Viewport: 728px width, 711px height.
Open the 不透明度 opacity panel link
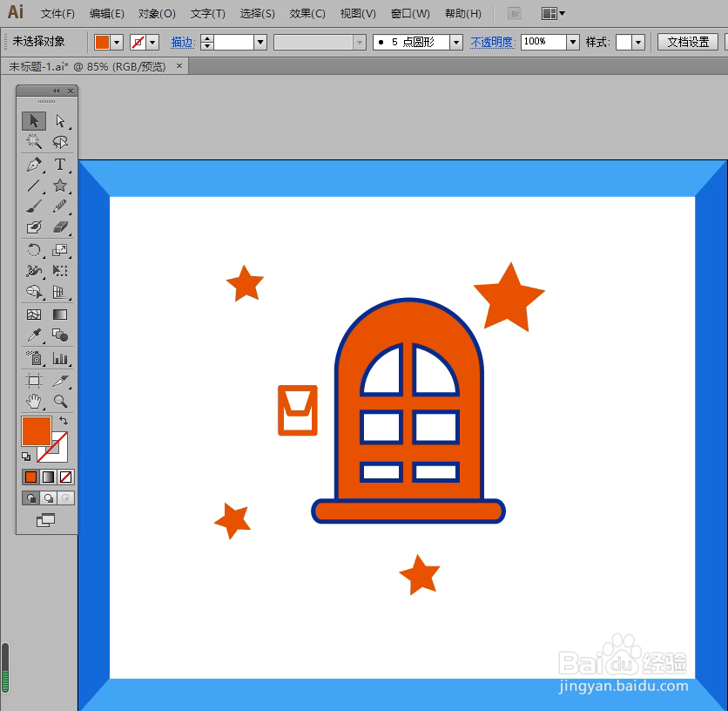click(x=493, y=43)
